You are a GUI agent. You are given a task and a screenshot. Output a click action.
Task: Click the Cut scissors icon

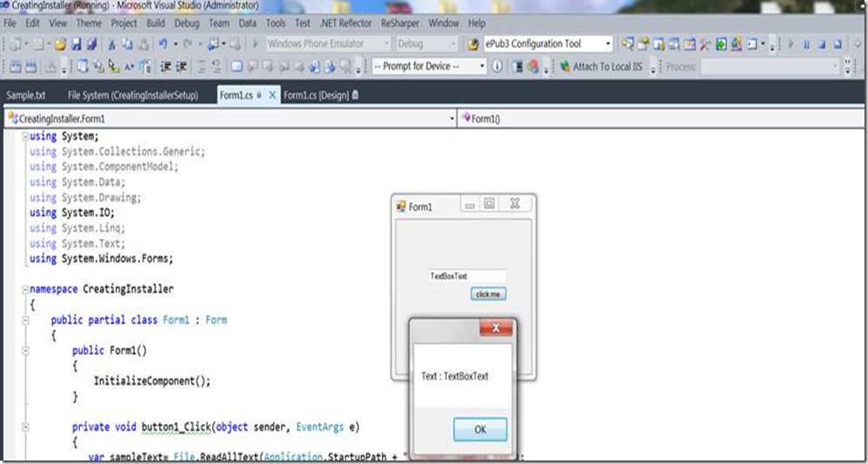tap(112, 43)
